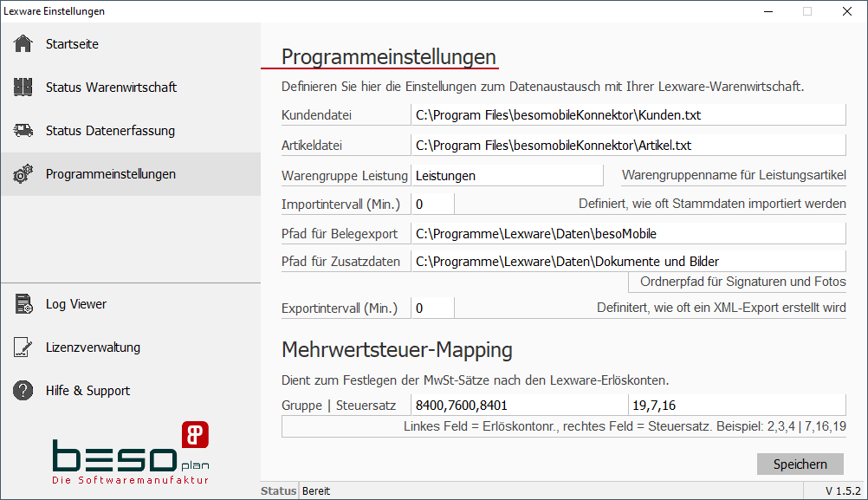Click the Pfad für Belegexport field
Viewport: 868px width, 500px height.
629,234
